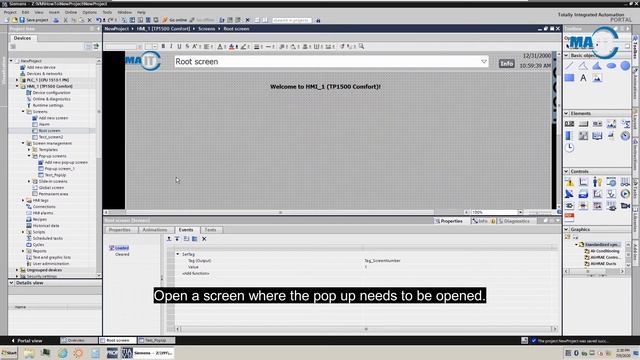640x360 pixels.
Task: Select the Line tool in Basic objects
Action: pos(569,66)
